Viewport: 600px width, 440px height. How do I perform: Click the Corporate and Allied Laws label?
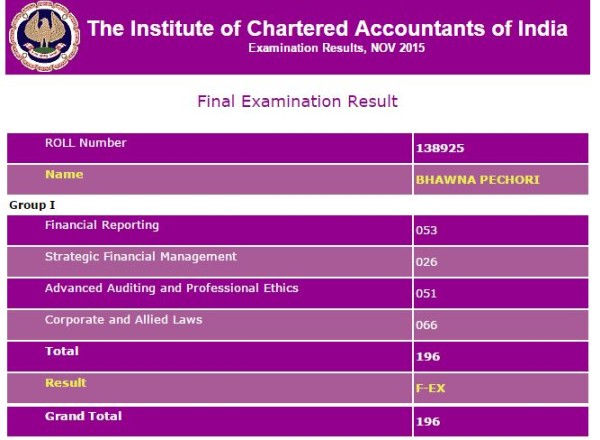point(123,319)
